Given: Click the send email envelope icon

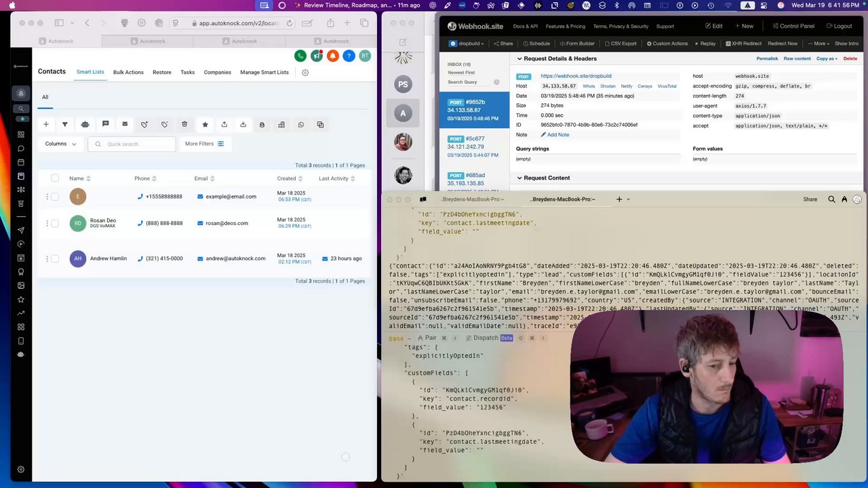Looking at the screenshot, I should (x=125, y=125).
